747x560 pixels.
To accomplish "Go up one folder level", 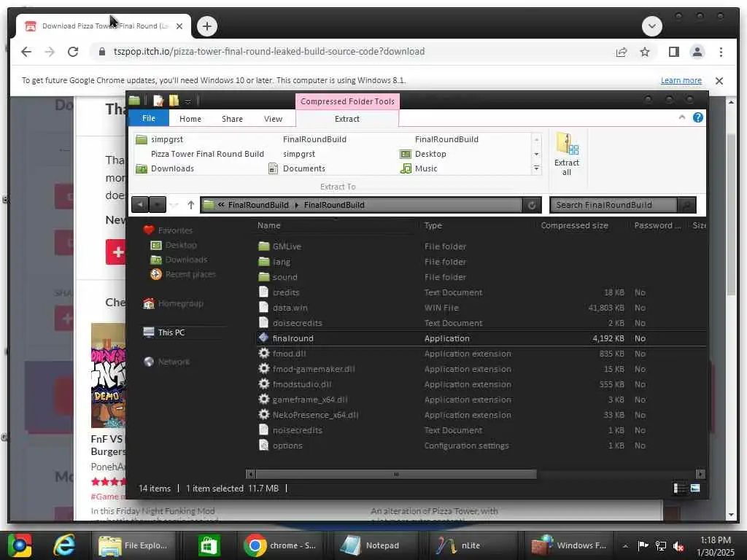I will click(190, 205).
